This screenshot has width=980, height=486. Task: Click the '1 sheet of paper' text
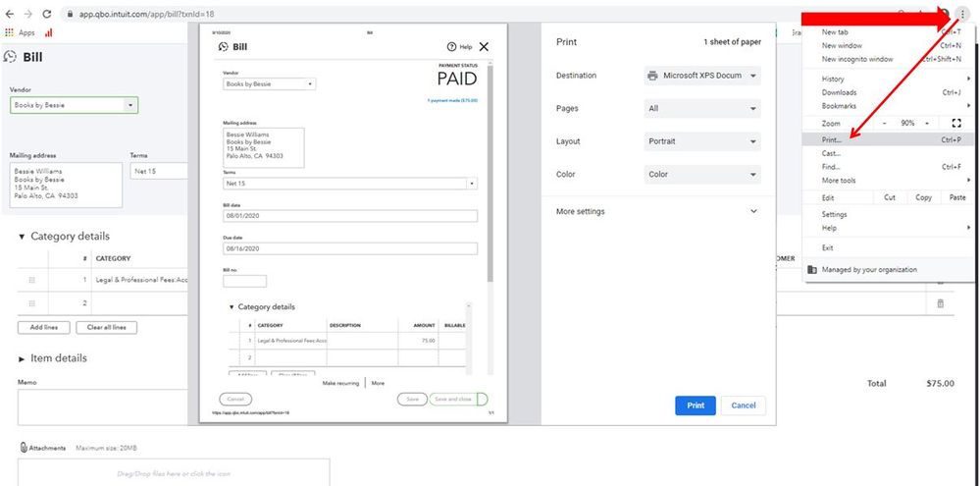732,42
